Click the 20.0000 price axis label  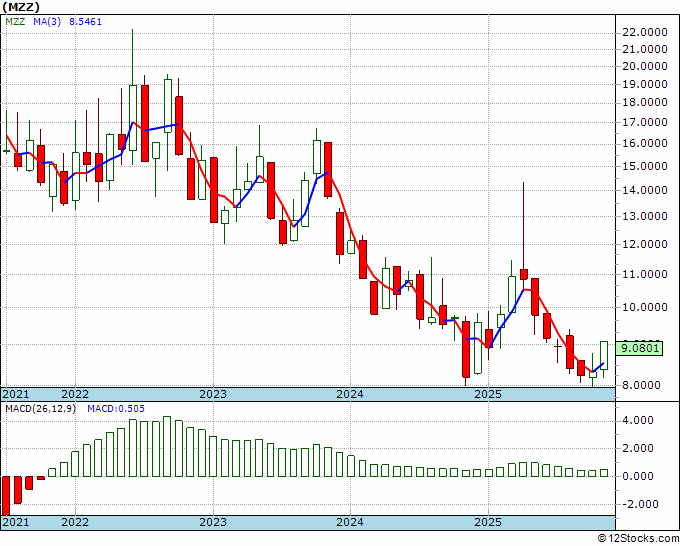(x=644, y=66)
